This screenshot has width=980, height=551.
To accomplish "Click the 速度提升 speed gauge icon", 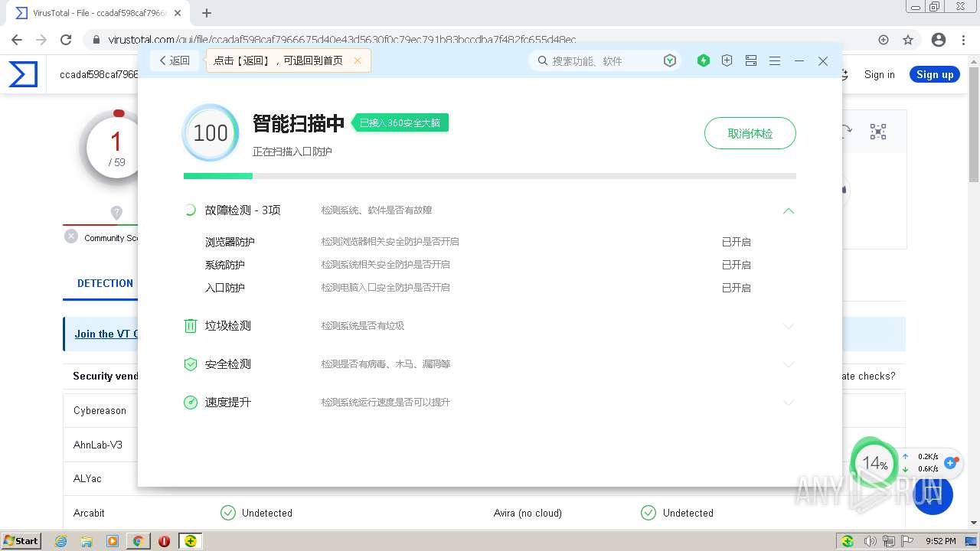I will click(191, 403).
